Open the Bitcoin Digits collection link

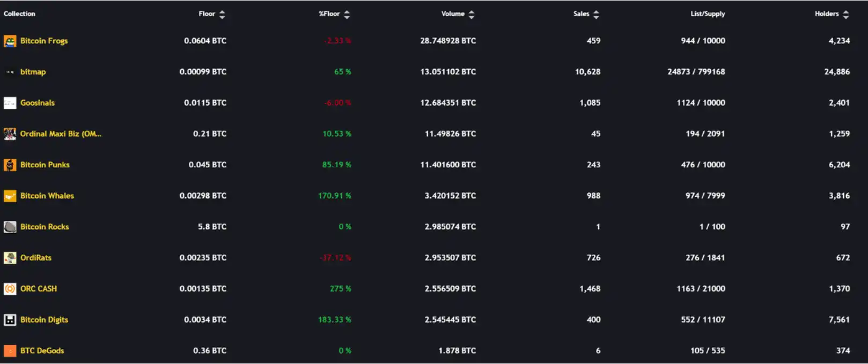[x=44, y=320]
